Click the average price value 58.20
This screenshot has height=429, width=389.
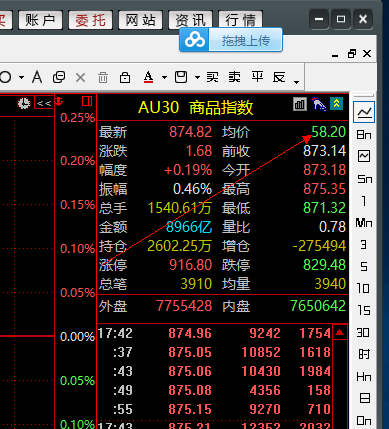pyautogui.click(x=328, y=132)
